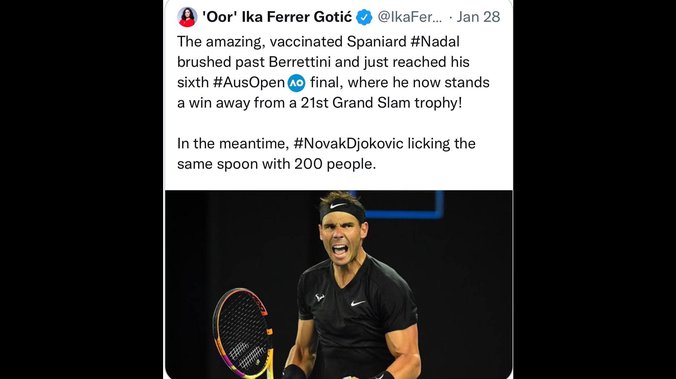Follow the #Nadal hashtag
Image resolution: width=676 pixels, height=379 pixels.
[x=435, y=41]
